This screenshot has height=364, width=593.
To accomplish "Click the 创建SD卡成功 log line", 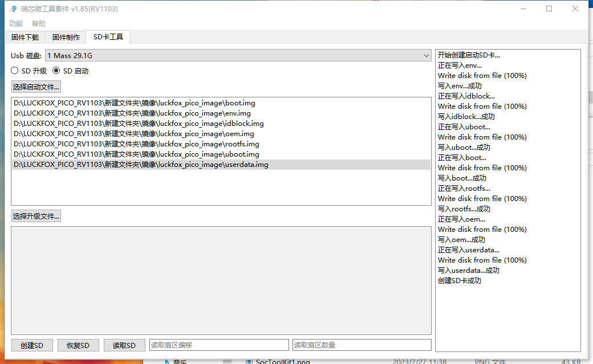I will 459,280.
